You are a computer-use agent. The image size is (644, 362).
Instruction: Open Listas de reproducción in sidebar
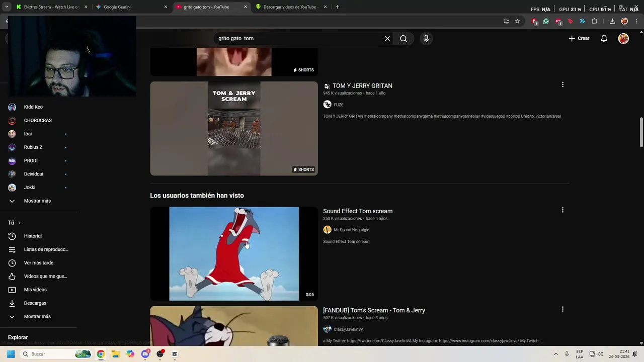tap(38, 249)
